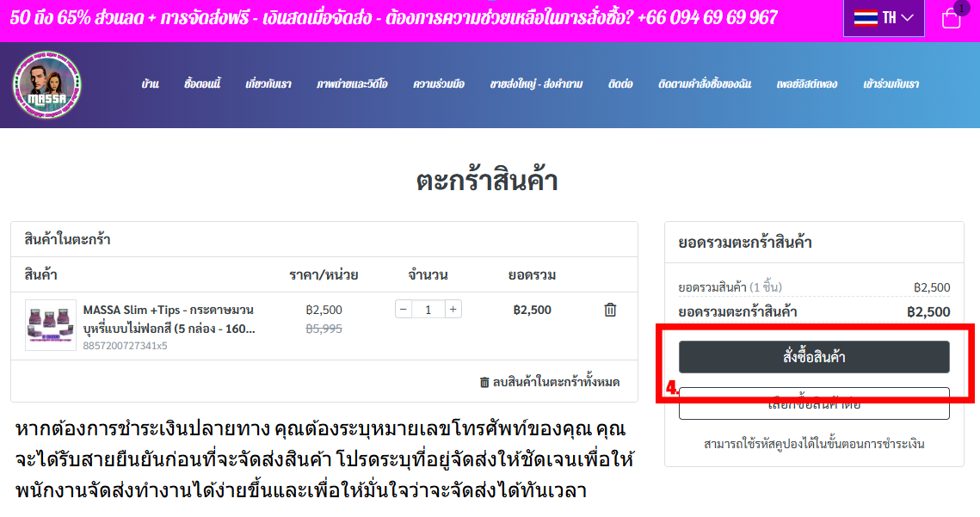Remove the MASSA Slim item with trash icon

click(x=610, y=310)
